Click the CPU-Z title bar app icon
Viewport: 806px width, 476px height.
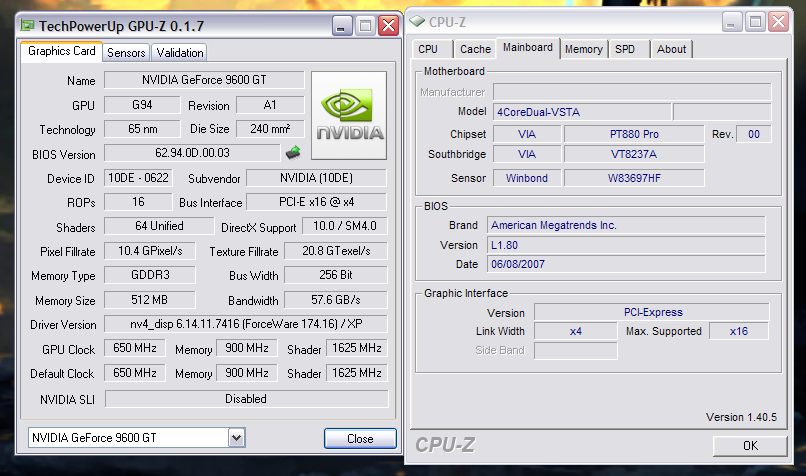click(417, 22)
